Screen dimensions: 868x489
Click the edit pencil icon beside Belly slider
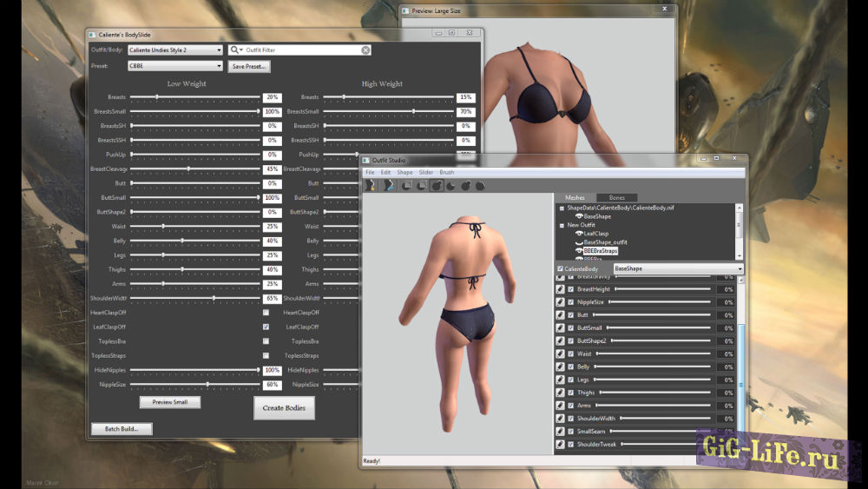pyautogui.click(x=560, y=367)
